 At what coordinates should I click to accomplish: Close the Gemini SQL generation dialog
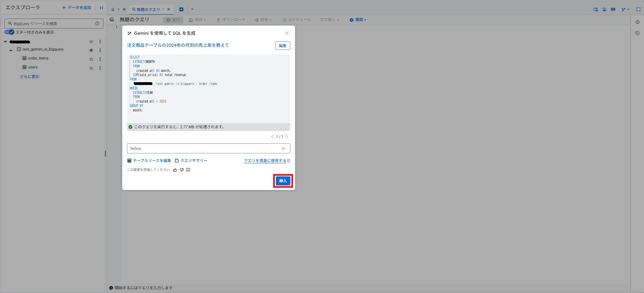(x=287, y=33)
